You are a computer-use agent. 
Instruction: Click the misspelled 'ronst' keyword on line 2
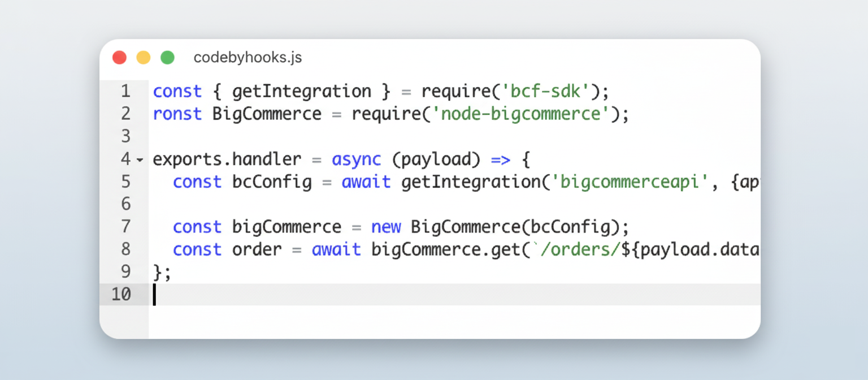177,114
